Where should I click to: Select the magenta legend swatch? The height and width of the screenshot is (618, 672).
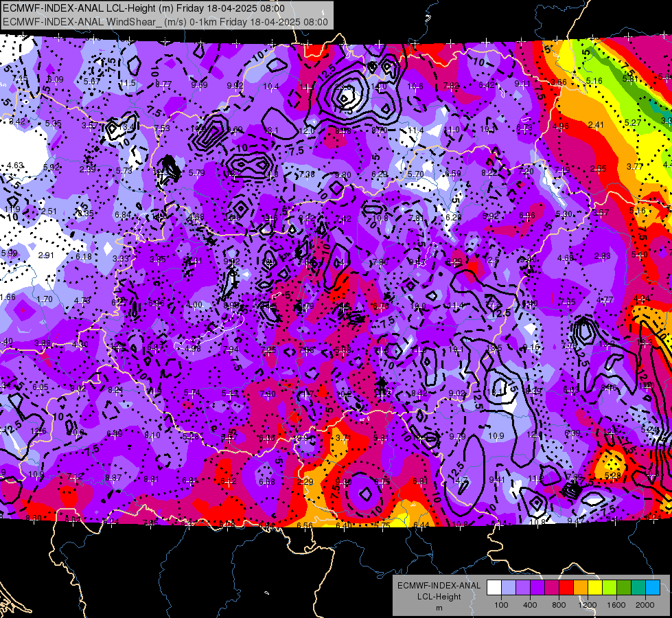(x=552, y=588)
